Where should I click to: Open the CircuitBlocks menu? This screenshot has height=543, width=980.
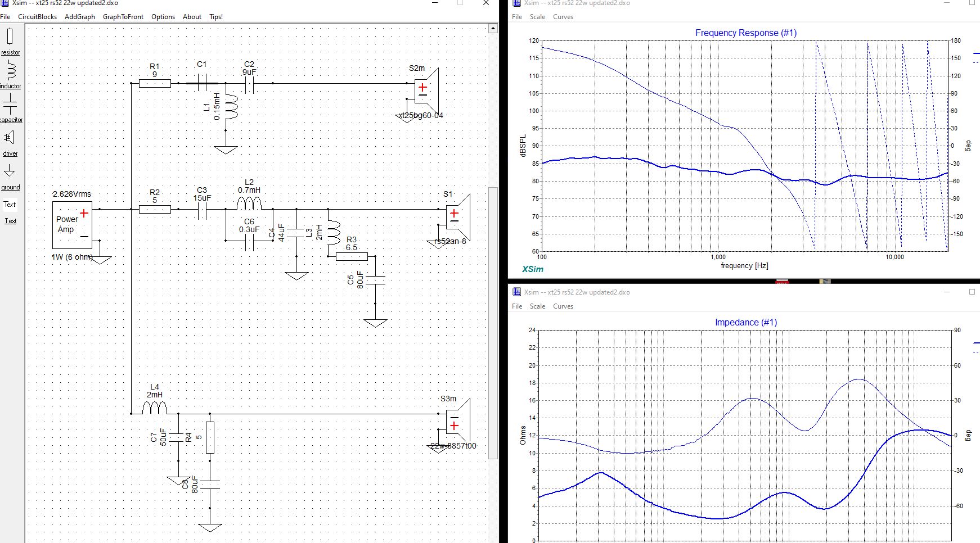[x=37, y=17]
